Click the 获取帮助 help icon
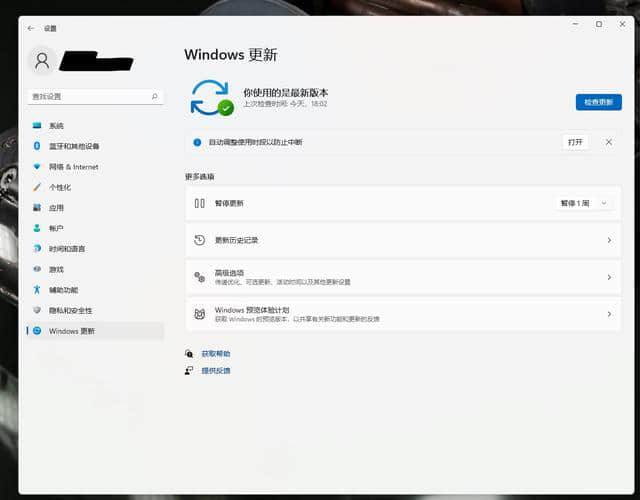Image resolution: width=640 pixels, height=500 pixels. click(189, 353)
